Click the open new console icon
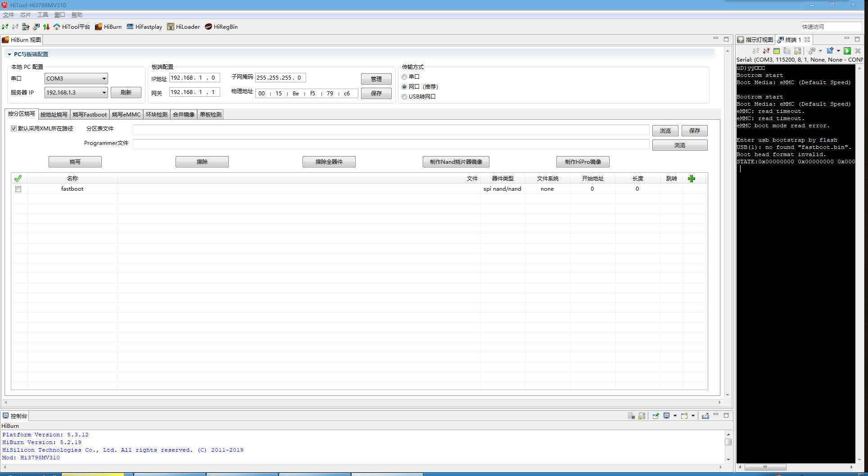868x476 pixels. (x=684, y=416)
